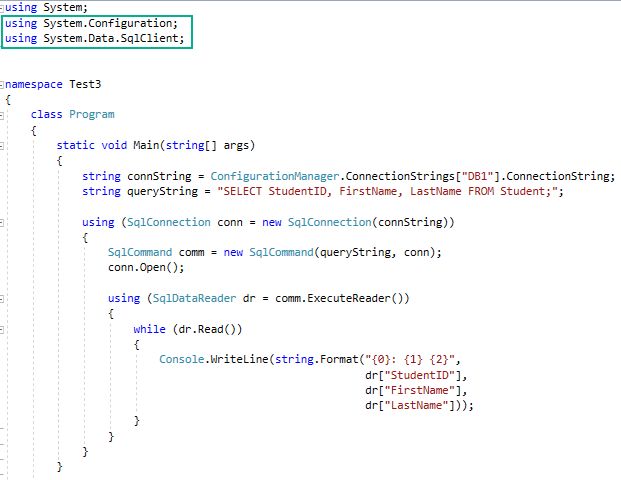The height and width of the screenshot is (480, 621).
Task: Click the 'Main' method name
Action: click(x=146, y=145)
